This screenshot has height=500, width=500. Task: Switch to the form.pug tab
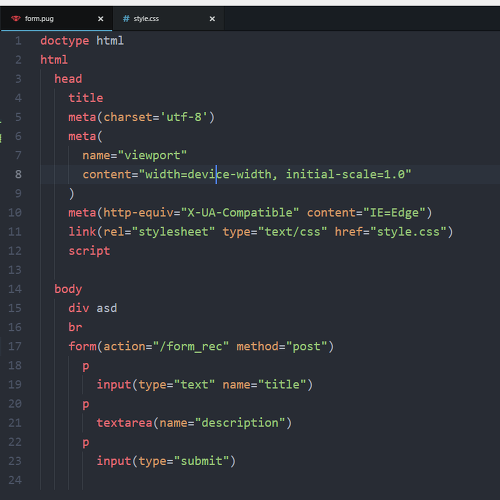(x=57, y=19)
